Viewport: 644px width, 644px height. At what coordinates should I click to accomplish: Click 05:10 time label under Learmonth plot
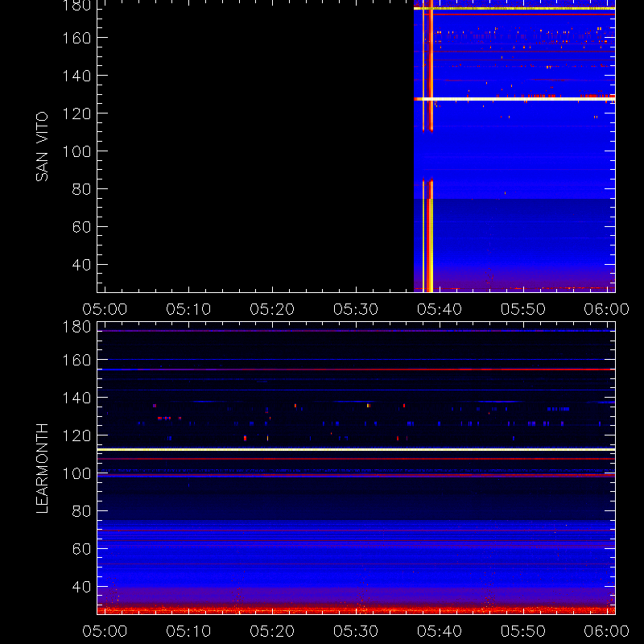pos(188,631)
